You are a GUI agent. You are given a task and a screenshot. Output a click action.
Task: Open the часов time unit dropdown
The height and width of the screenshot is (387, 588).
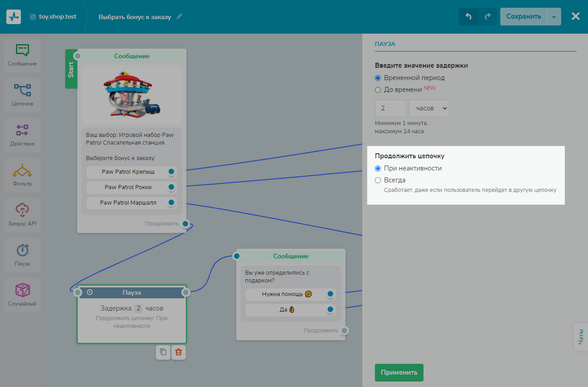click(x=429, y=108)
